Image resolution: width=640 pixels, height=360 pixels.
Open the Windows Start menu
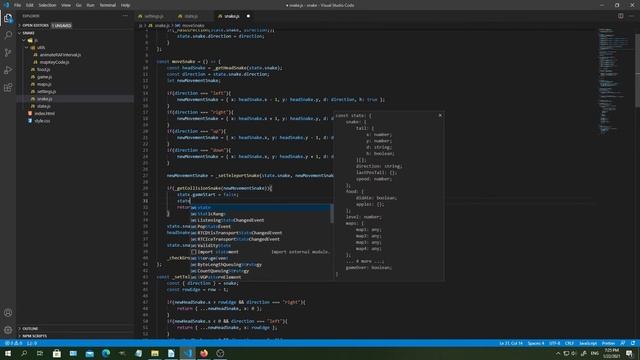click(8, 353)
